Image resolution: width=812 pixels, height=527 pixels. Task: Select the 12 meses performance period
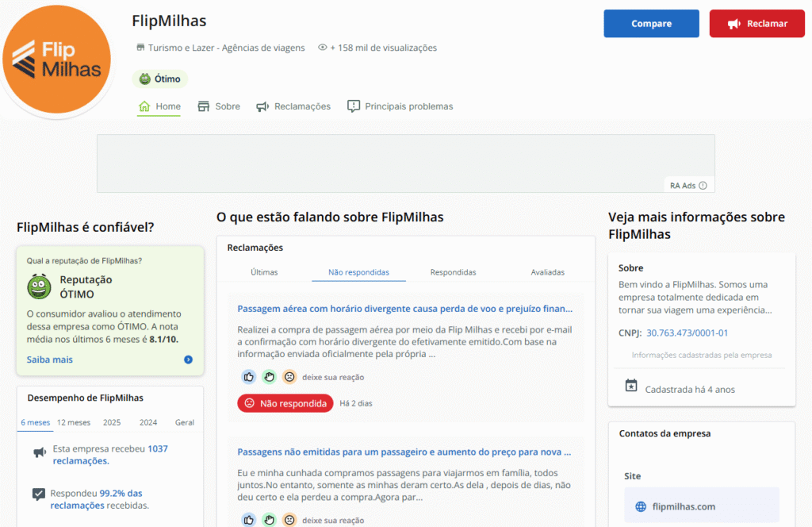coord(74,422)
